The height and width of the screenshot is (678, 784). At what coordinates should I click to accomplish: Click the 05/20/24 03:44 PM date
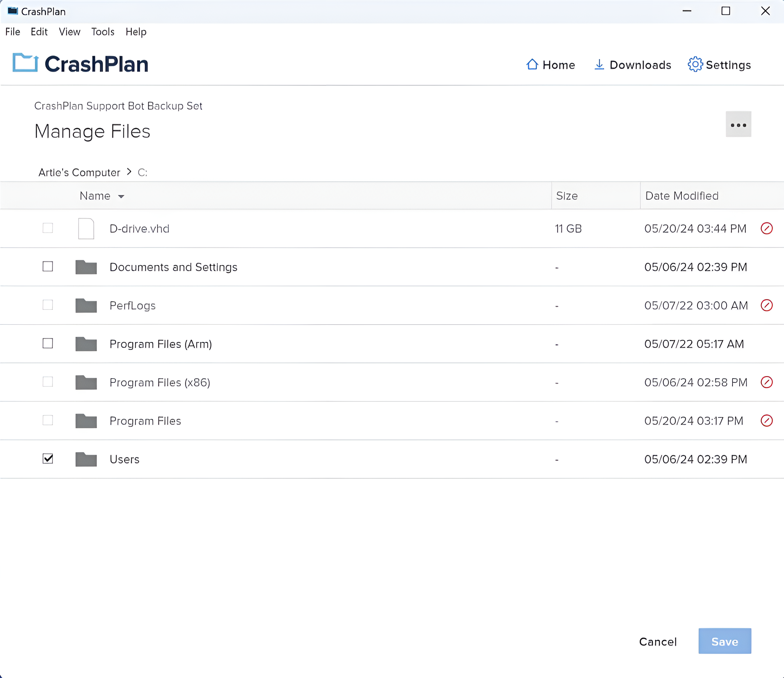point(696,229)
